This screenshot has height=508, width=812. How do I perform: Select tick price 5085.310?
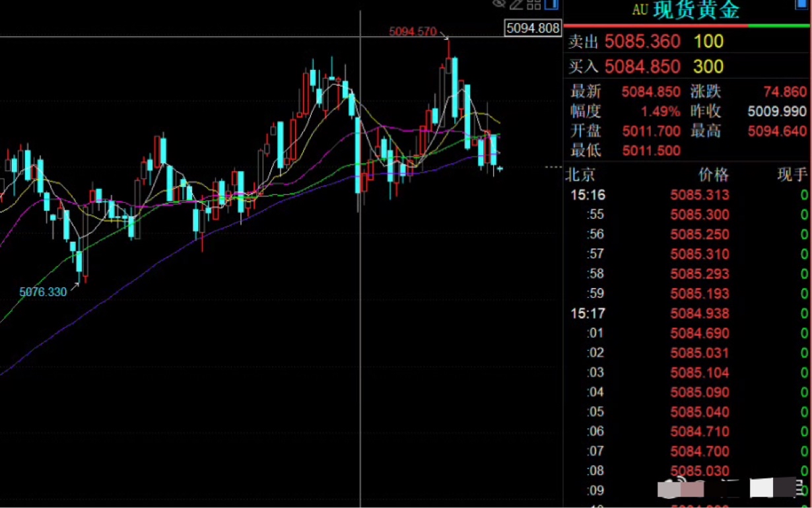700,254
